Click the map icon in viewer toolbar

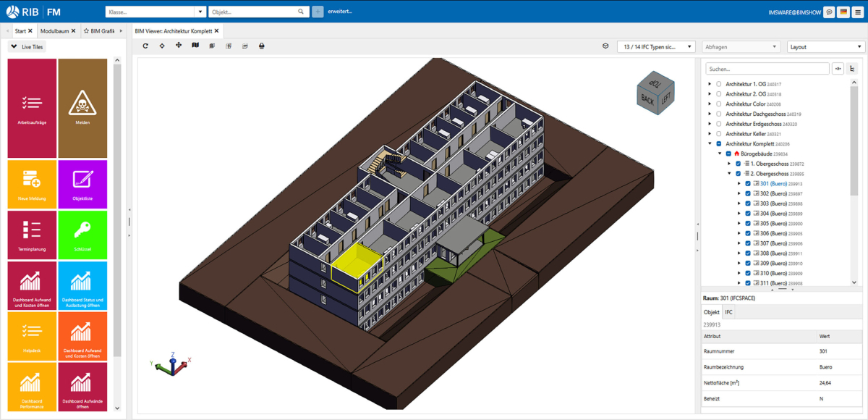tap(195, 46)
